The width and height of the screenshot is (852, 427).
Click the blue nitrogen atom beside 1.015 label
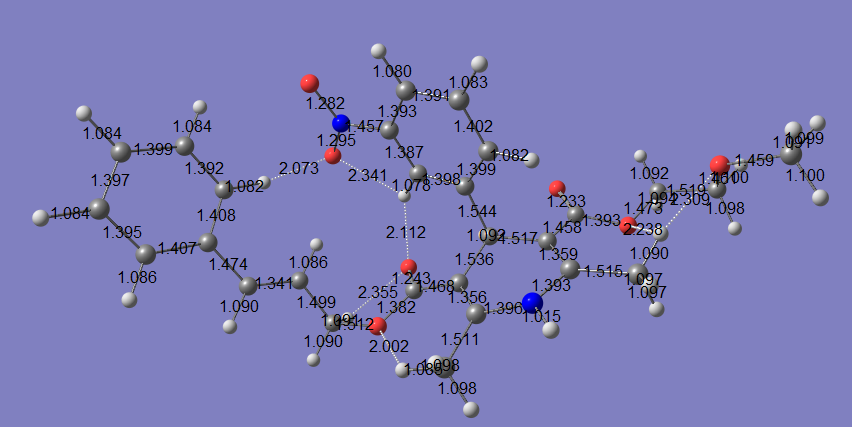click(532, 302)
